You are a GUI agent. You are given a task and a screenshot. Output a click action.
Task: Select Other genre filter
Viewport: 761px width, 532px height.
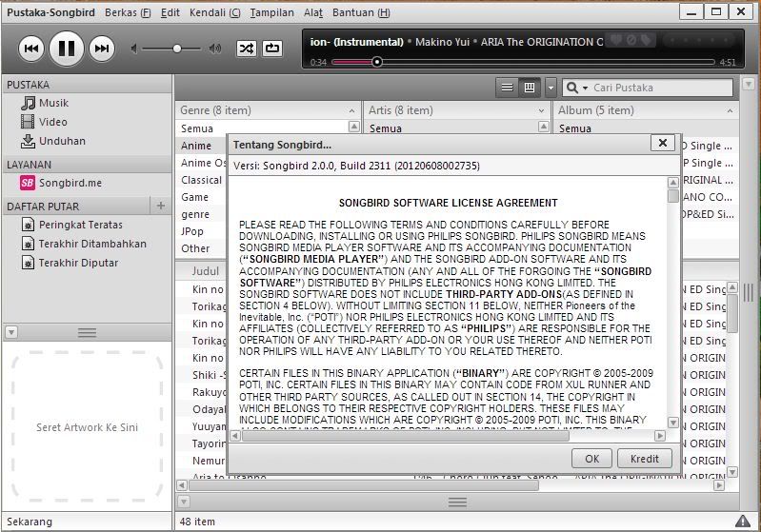195,248
